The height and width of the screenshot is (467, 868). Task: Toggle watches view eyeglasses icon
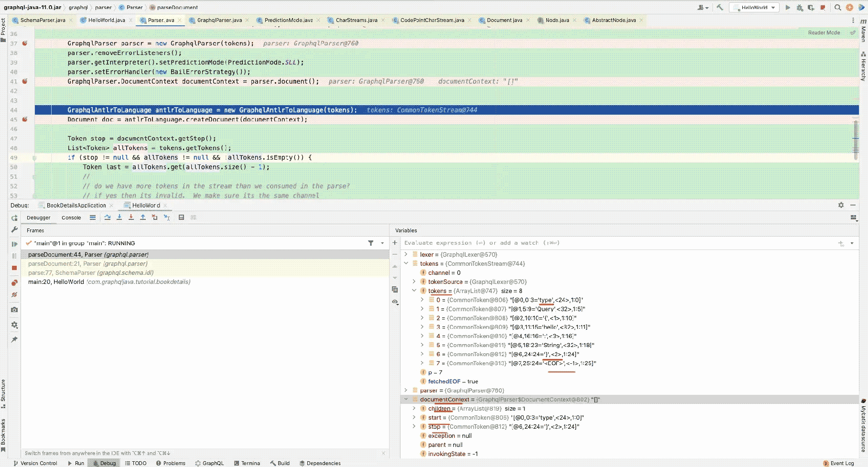pos(395,302)
